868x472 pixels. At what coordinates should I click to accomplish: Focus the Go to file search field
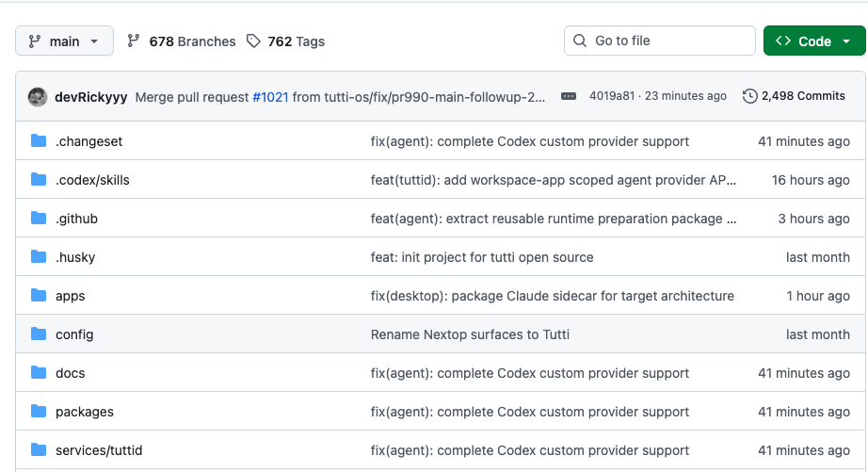(x=660, y=41)
